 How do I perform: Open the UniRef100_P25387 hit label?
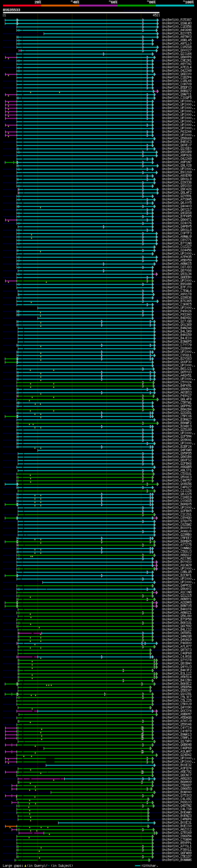[177, 20]
